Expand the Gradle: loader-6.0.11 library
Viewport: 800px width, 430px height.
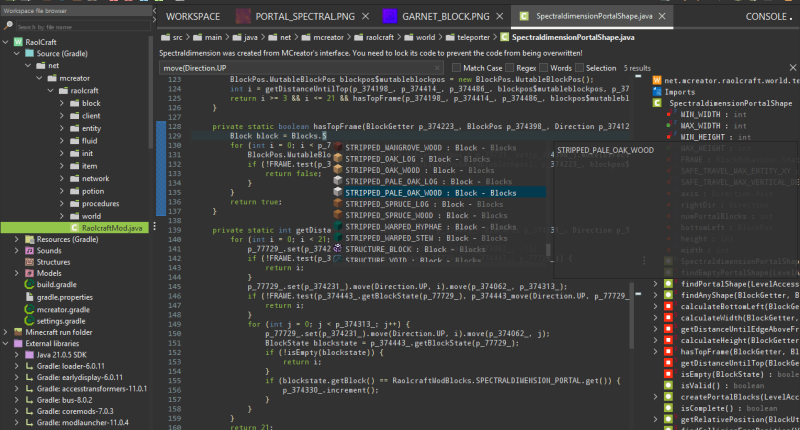click(17, 366)
